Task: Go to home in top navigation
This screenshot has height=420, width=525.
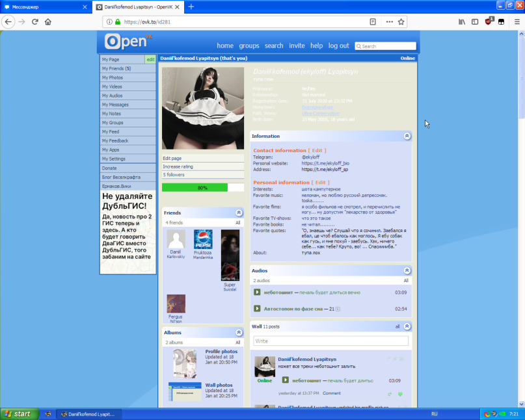Action: point(225,46)
